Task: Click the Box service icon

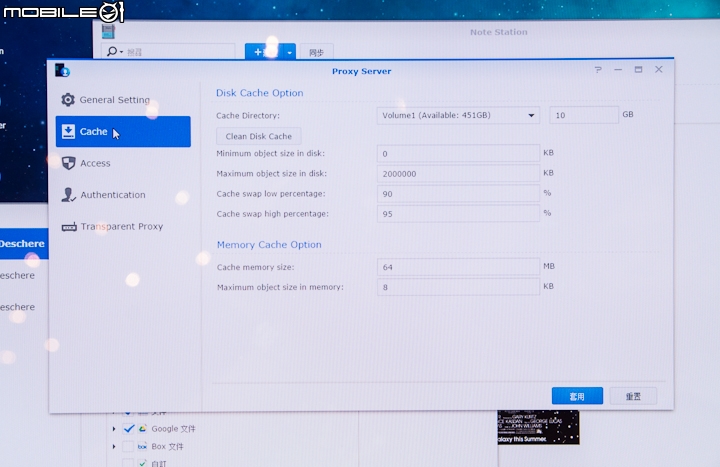Action: [142, 446]
